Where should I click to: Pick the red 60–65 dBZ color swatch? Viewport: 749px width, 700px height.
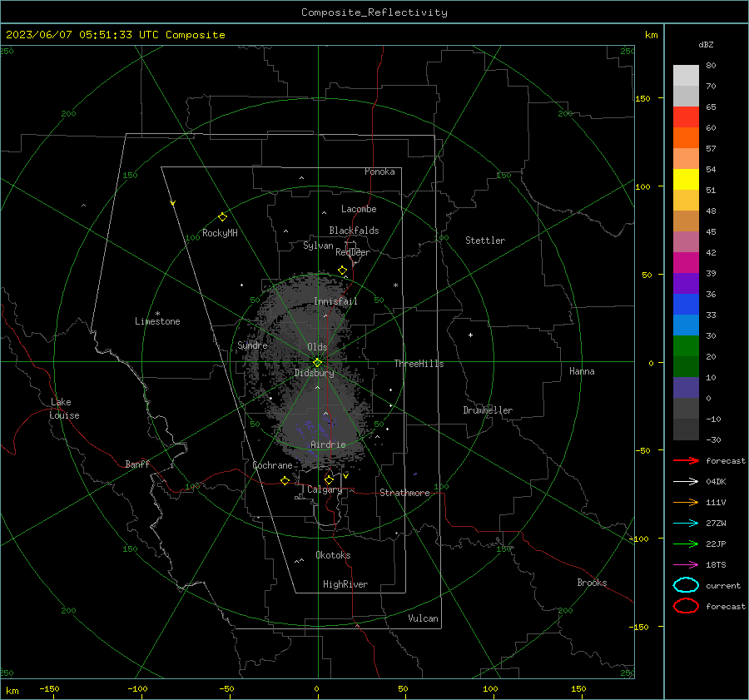[686, 117]
